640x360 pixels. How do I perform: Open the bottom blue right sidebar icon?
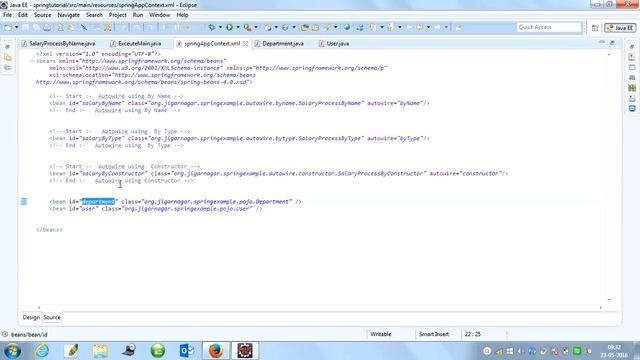[x=632, y=109]
